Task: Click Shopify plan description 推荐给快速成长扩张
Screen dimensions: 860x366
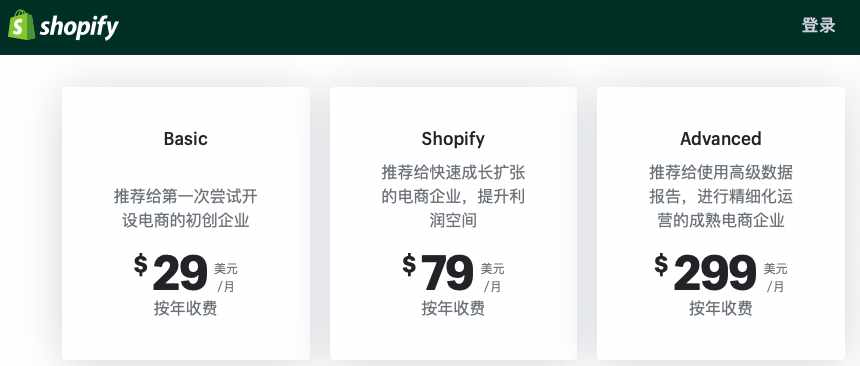Action: [453, 197]
